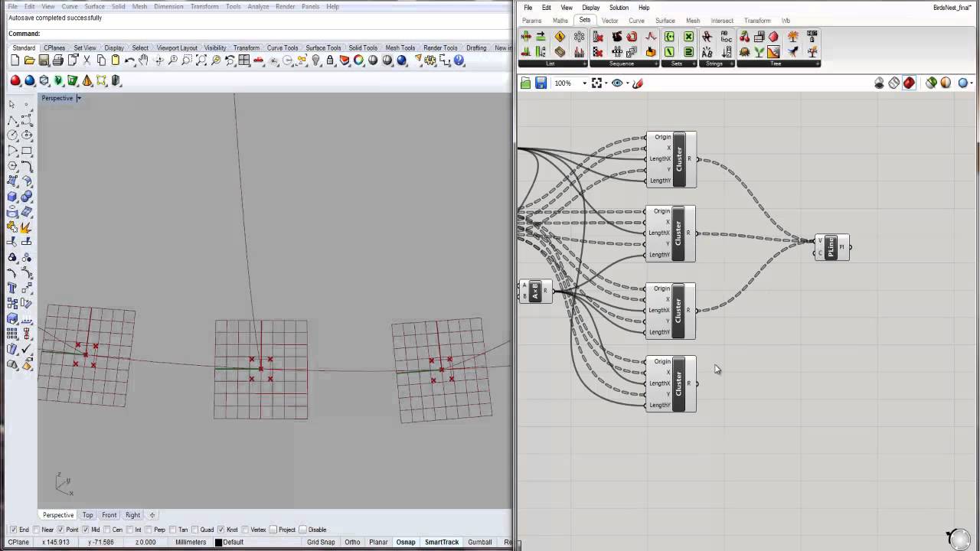Toggle Gumball in Rhino status bar
The height and width of the screenshot is (551, 980).
480,542
